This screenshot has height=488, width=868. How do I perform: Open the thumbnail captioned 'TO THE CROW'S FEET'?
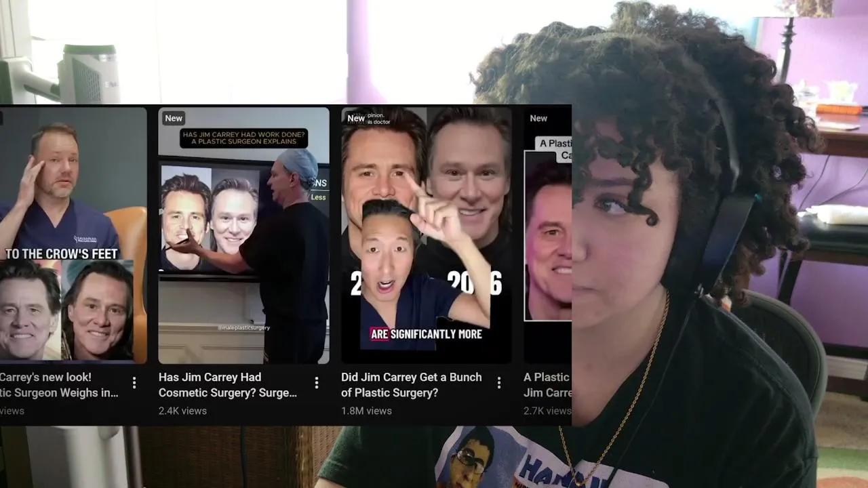click(73, 235)
